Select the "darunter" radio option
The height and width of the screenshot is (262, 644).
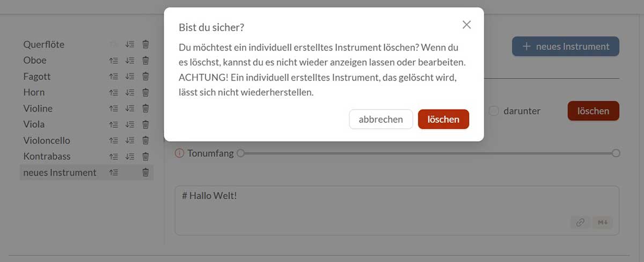tap(494, 111)
